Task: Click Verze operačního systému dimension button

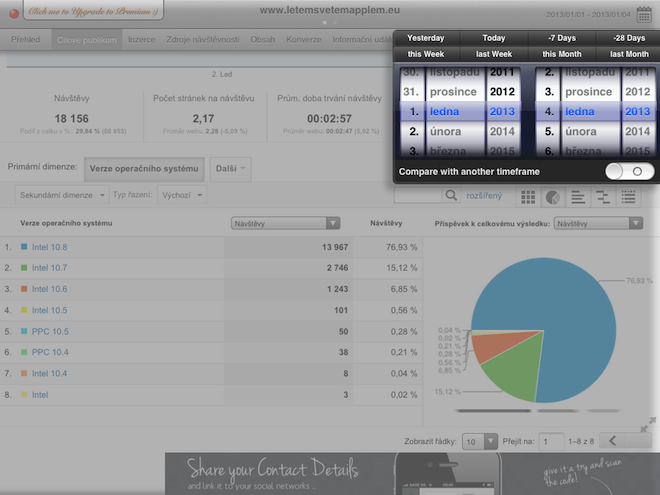Action: [144, 169]
